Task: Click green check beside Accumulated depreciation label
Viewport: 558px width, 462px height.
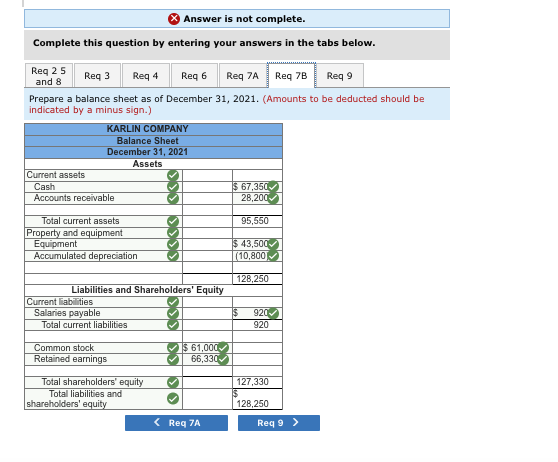Action: pyautogui.click(x=173, y=256)
